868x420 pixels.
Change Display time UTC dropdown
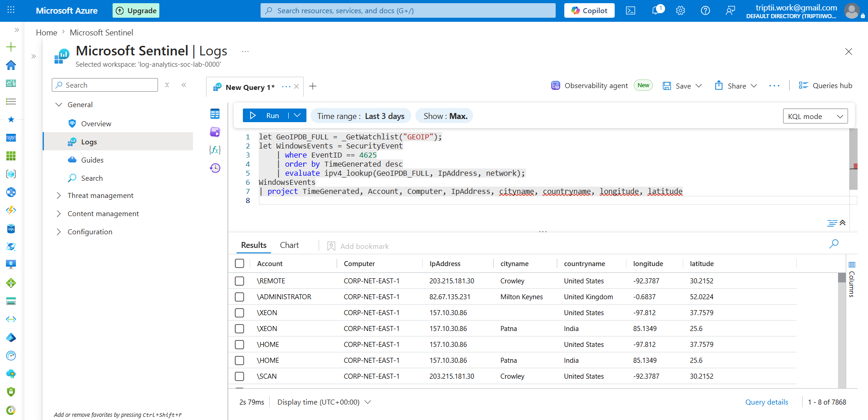coord(324,402)
